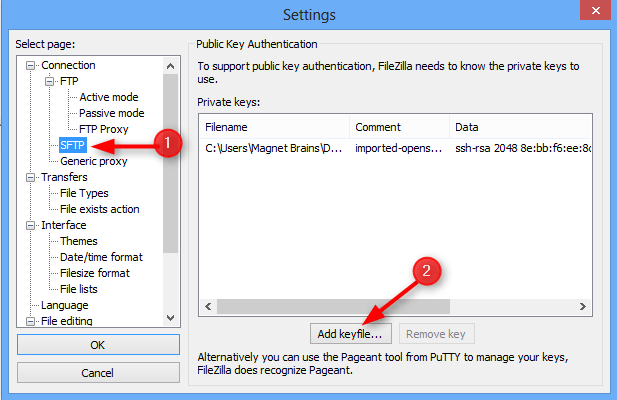Collapse the FTP tree node
617x400 pixels.
(49, 81)
